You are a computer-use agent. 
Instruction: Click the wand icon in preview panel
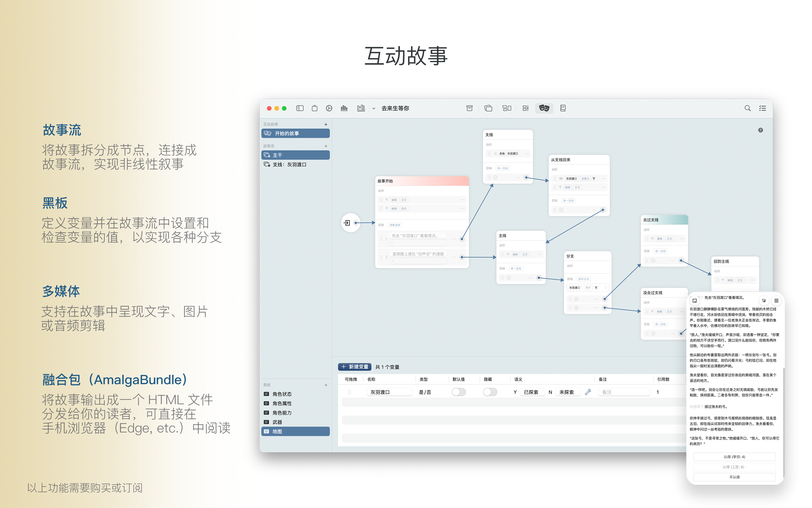point(764,300)
